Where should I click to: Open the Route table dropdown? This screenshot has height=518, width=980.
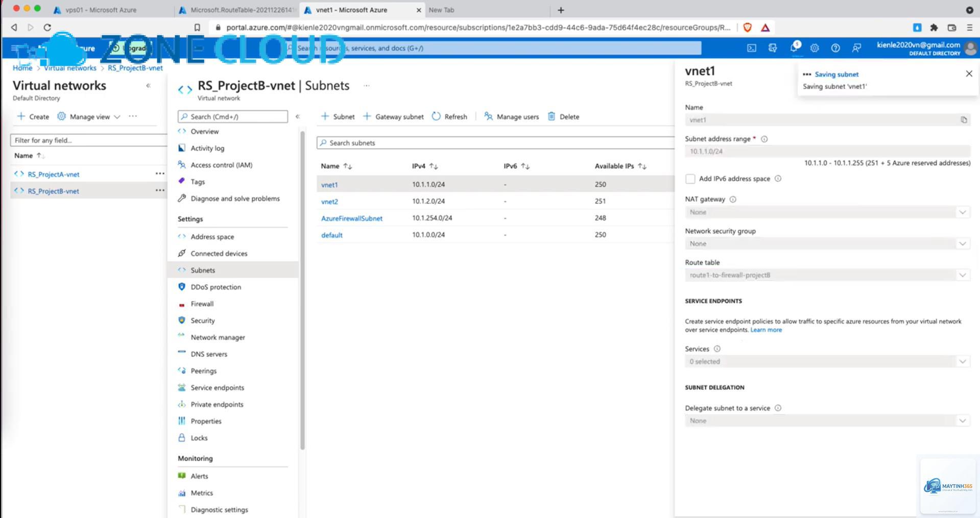tap(827, 275)
